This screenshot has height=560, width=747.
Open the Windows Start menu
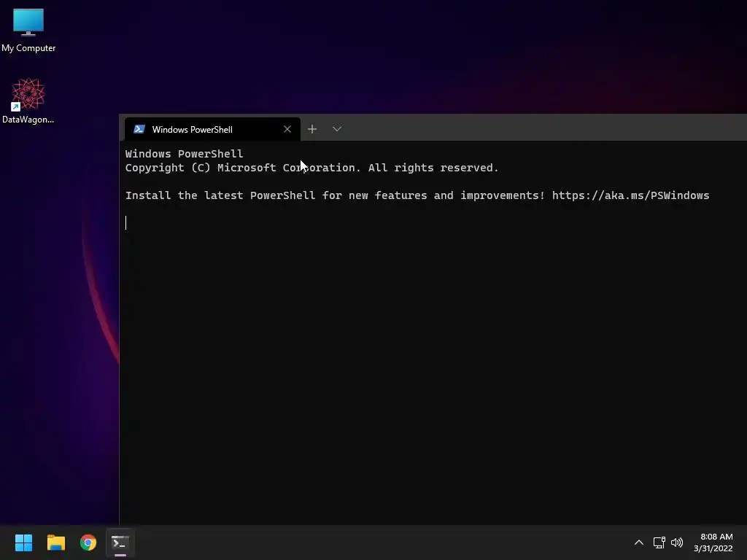click(23, 542)
